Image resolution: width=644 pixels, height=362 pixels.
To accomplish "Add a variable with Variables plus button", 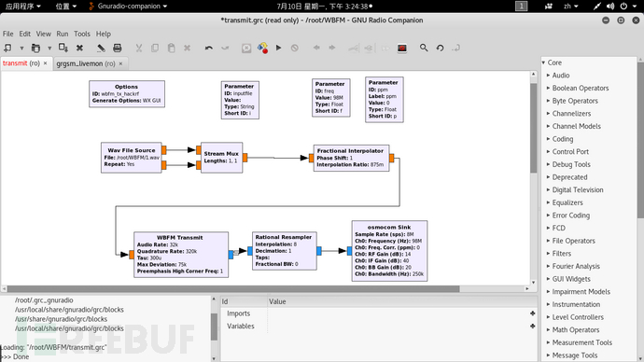I will [x=533, y=327].
